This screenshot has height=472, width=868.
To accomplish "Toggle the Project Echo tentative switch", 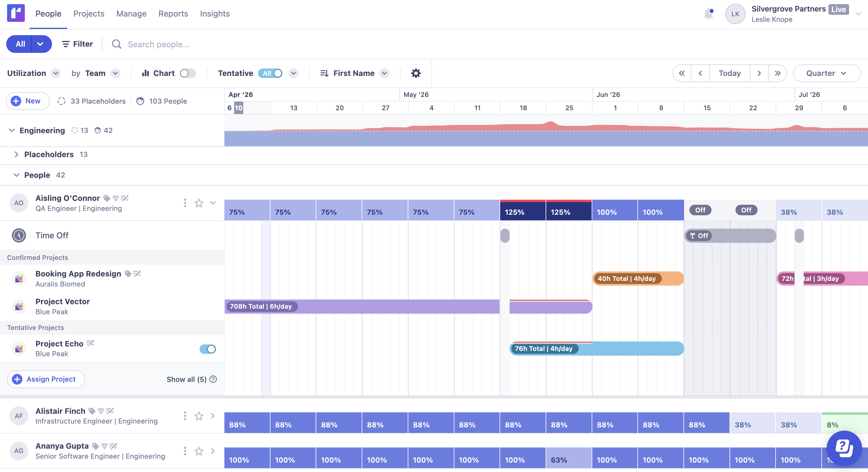I will pos(208,349).
